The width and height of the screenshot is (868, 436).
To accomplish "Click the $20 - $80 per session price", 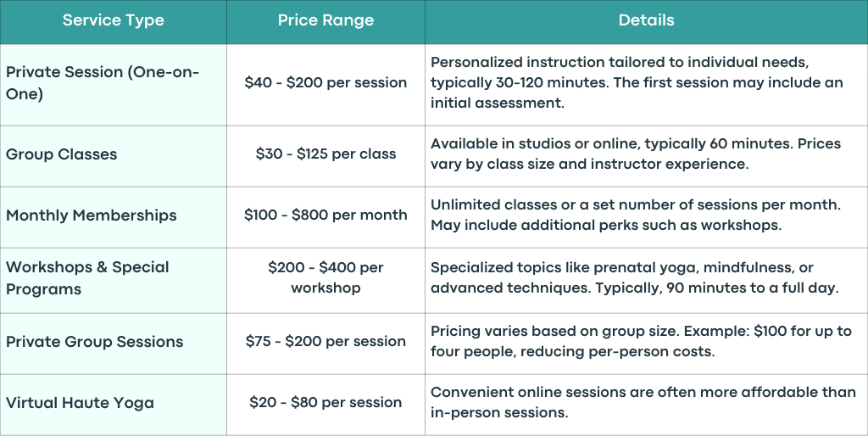I will (x=325, y=402).
